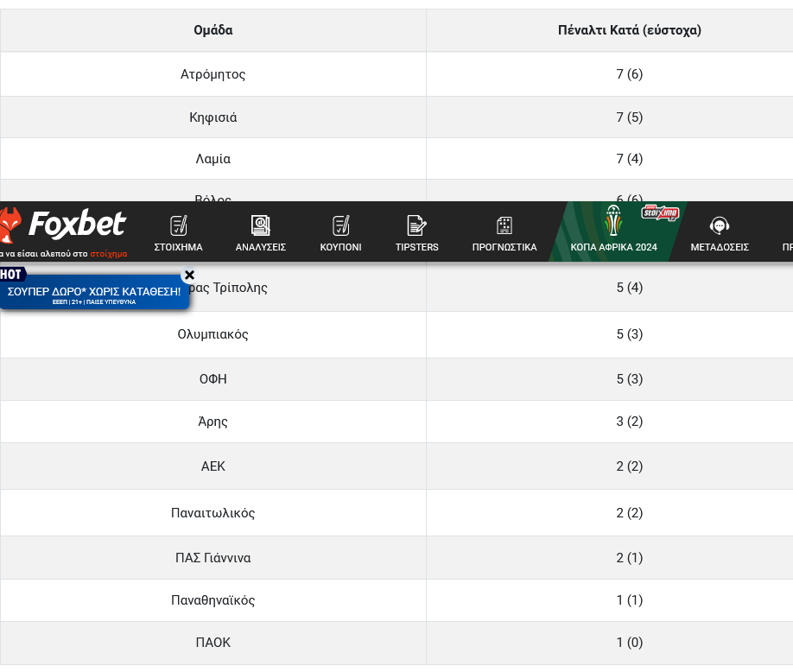Close the HOT promo popup
Viewport: 793px width, 672px height.
tap(190, 275)
